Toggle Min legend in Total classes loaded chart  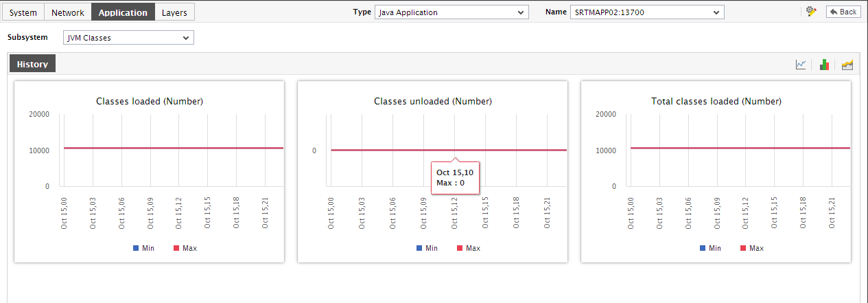click(710, 248)
